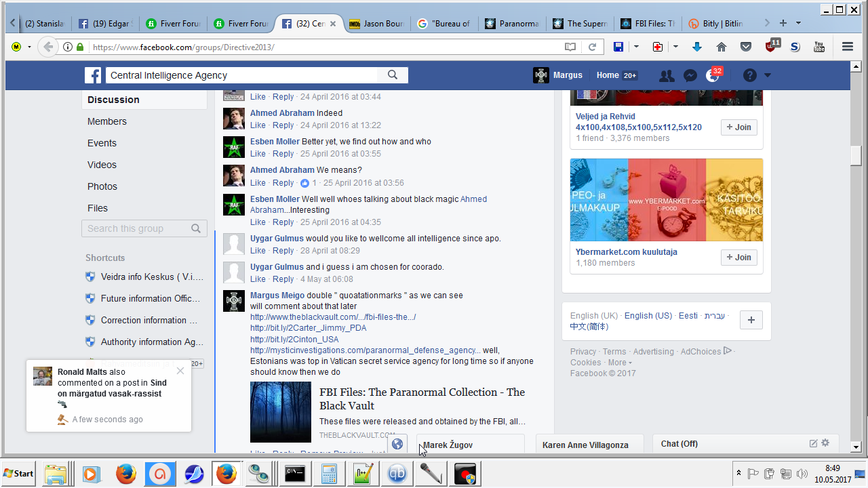Click the yellow M extension icon
The width and height of the screenshot is (868, 488).
click(17, 47)
